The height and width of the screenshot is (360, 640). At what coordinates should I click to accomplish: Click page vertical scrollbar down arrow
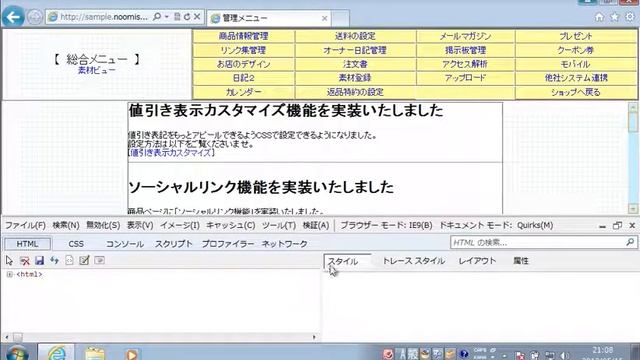(633, 209)
